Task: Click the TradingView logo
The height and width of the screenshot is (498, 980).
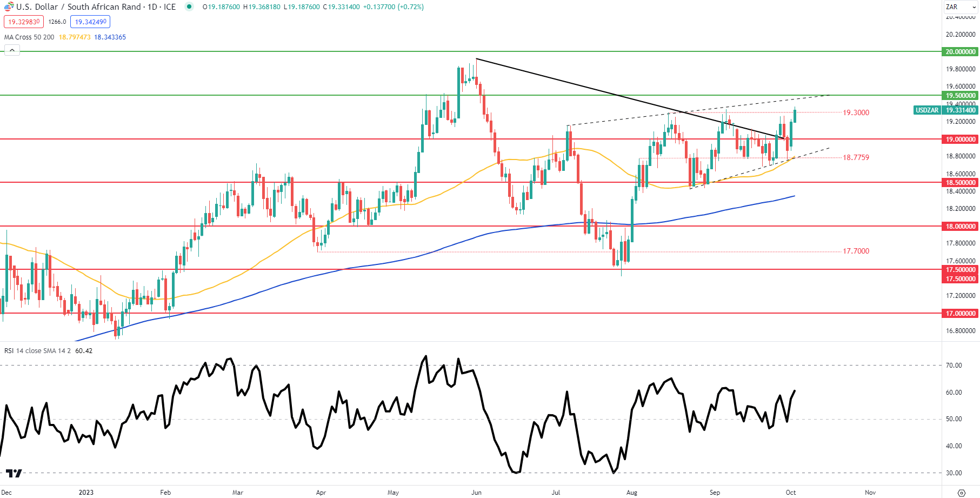Action: point(14,473)
